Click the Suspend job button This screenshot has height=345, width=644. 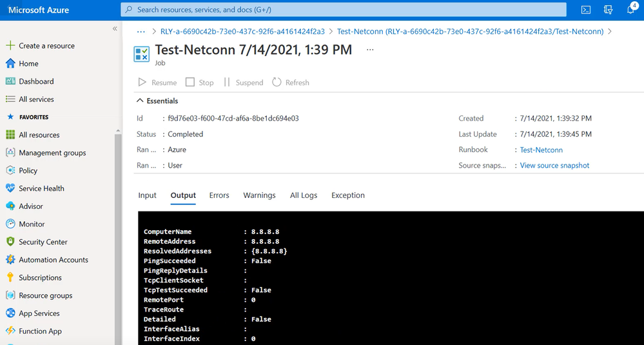pos(244,82)
